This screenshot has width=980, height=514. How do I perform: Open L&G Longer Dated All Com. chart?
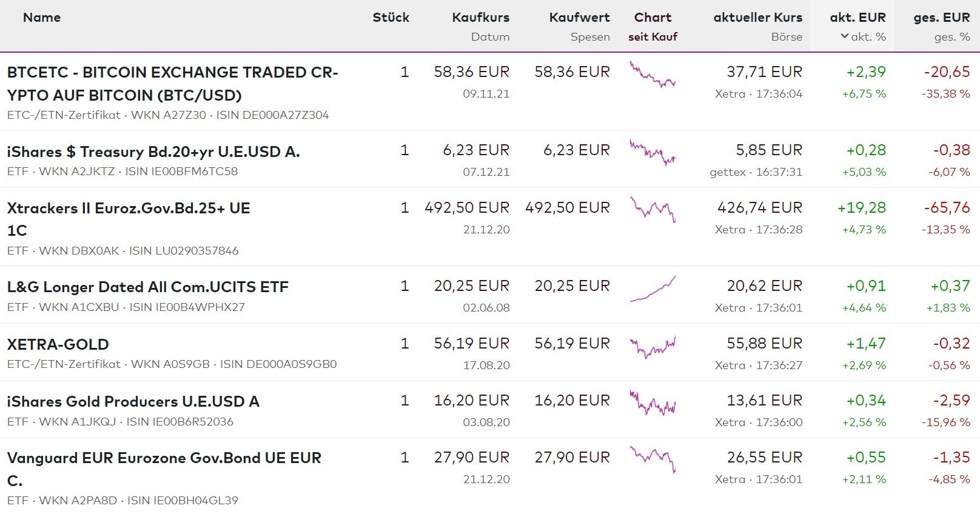pos(653,289)
